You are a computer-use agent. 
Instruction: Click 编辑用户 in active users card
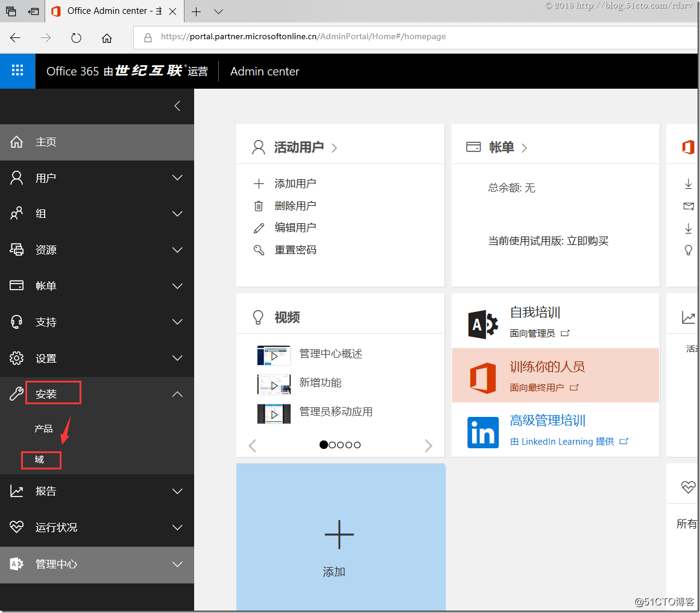pos(295,227)
